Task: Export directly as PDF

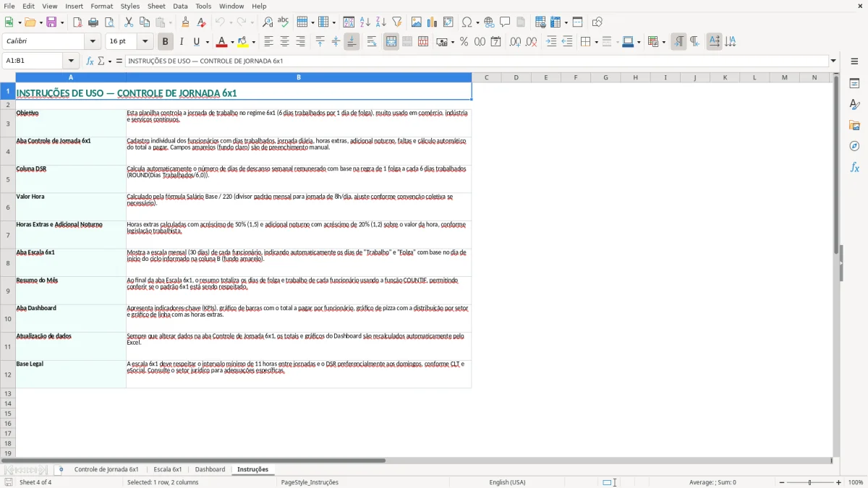Action: pos(77,22)
